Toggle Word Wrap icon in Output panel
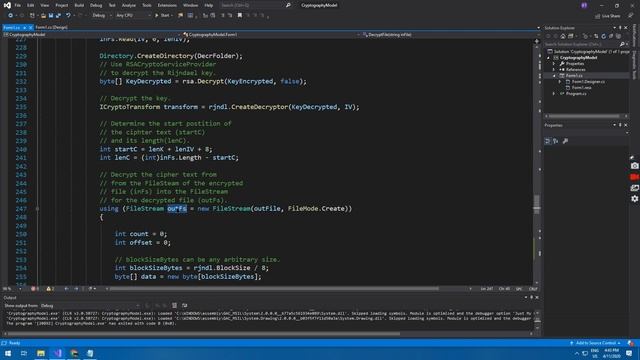The image size is (640, 360). [x=184, y=305]
